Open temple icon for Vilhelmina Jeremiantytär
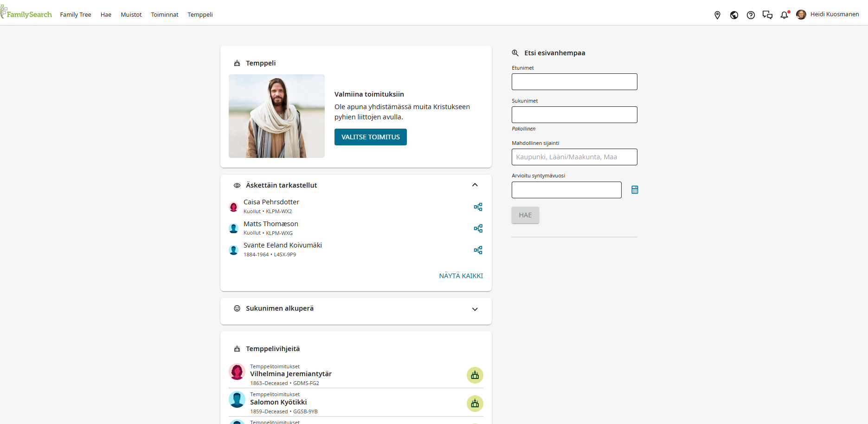This screenshot has height=424, width=868. coord(475,375)
